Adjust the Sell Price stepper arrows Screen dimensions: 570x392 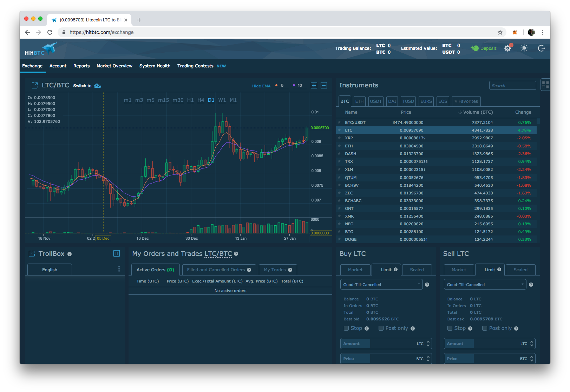(x=532, y=359)
